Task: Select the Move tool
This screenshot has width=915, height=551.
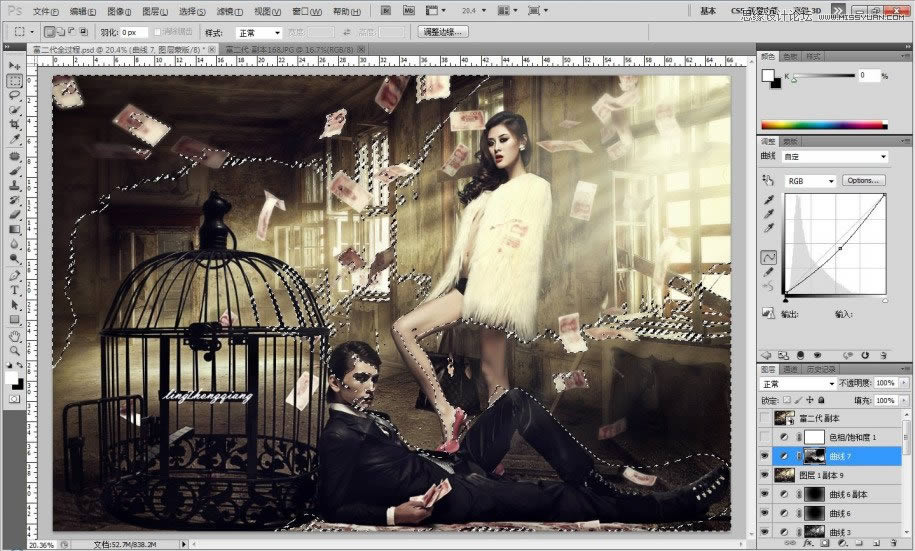Action: coord(15,65)
